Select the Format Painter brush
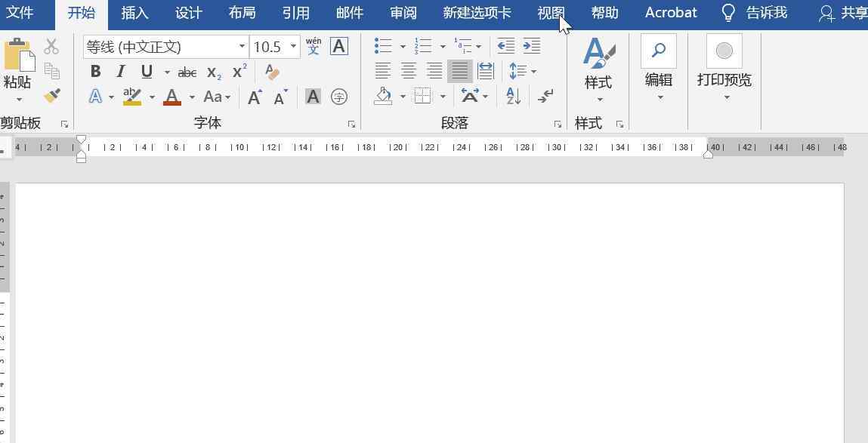 click(52, 96)
